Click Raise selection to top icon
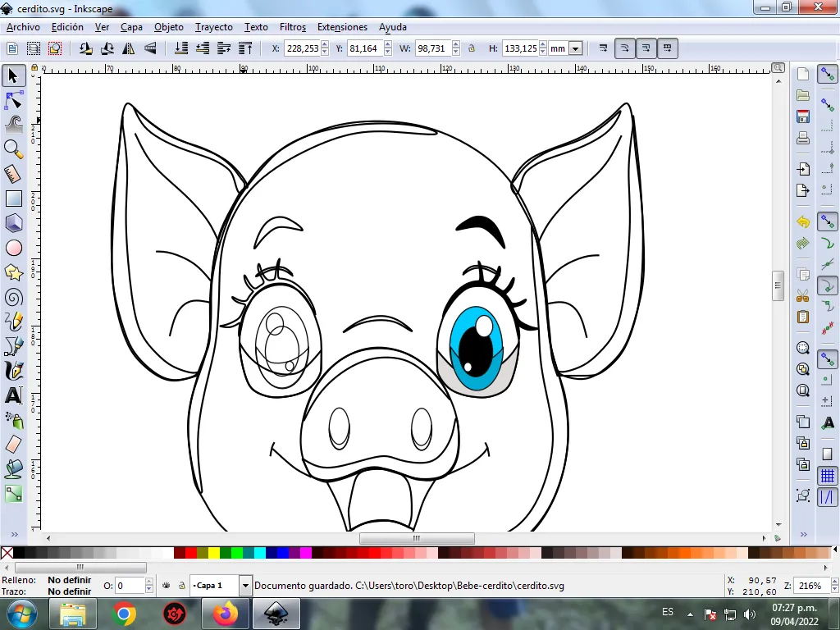Viewport: 840px width, 630px height. click(x=245, y=48)
